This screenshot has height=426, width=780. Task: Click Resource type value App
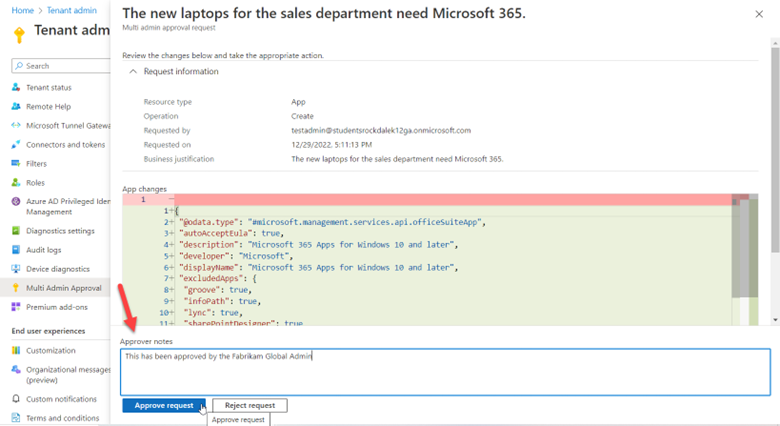[298, 102]
